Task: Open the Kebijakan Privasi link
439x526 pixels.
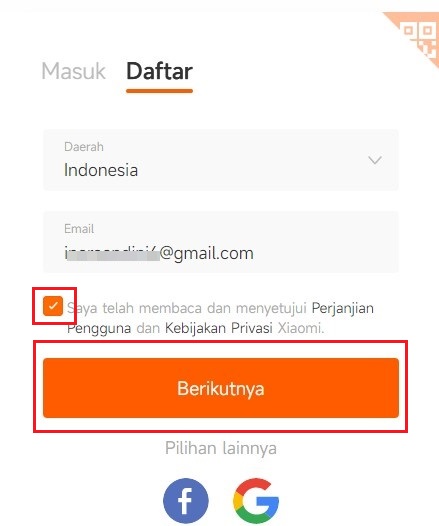Action: [219, 328]
